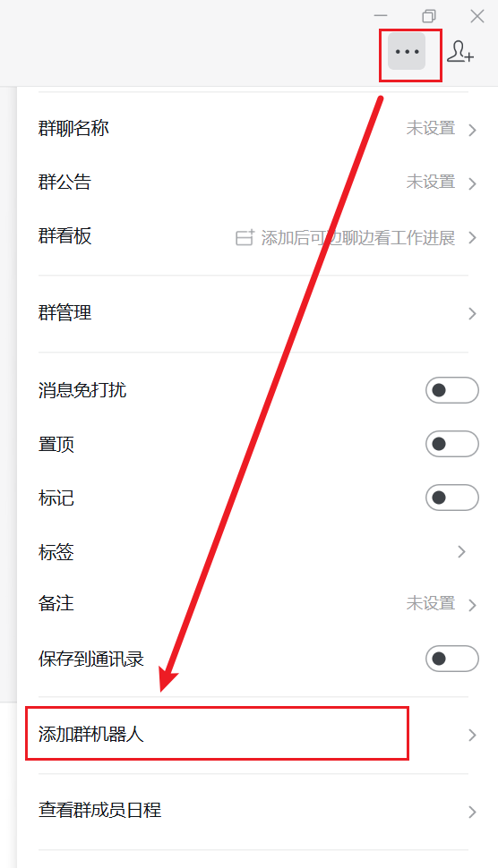Open 查看群成员日程
The width and height of the screenshot is (498, 868).
tap(253, 811)
